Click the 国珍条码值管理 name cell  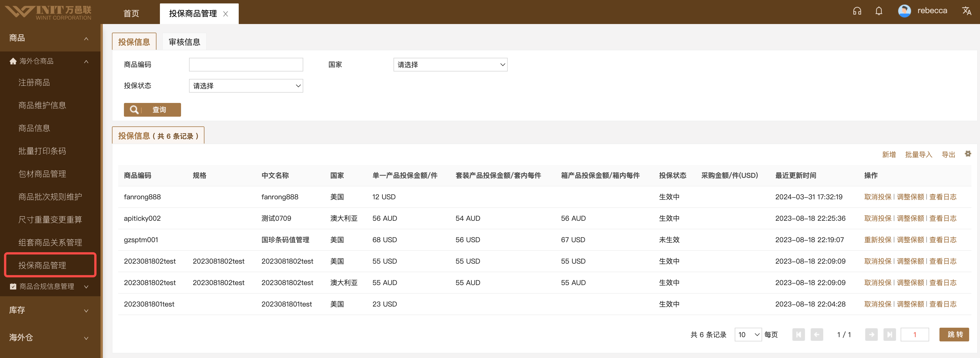click(285, 240)
